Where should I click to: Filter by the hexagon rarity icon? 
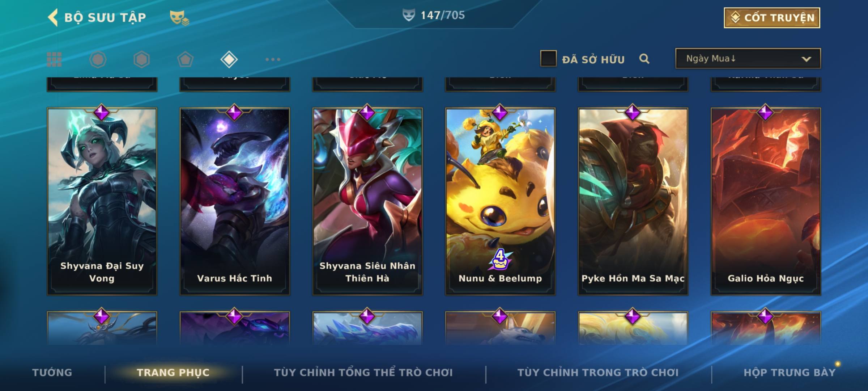[141, 59]
